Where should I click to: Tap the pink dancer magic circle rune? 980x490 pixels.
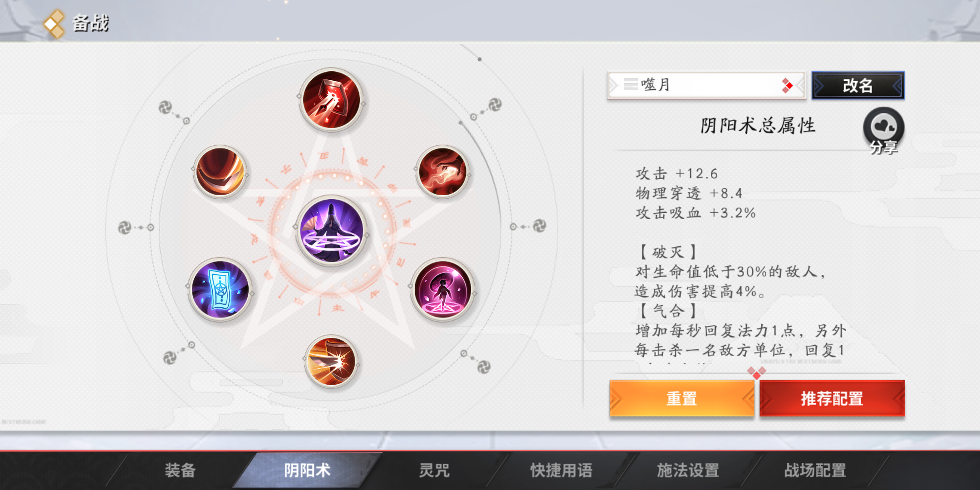[x=442, y=289]
